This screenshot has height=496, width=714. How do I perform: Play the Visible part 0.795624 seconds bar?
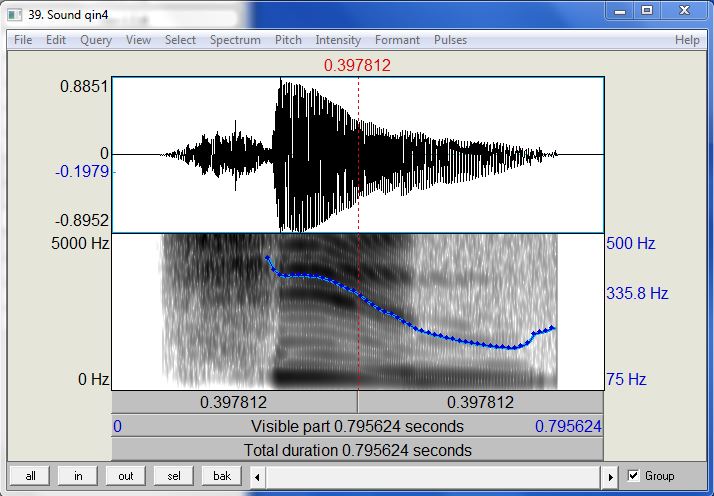tap(357, 426)
